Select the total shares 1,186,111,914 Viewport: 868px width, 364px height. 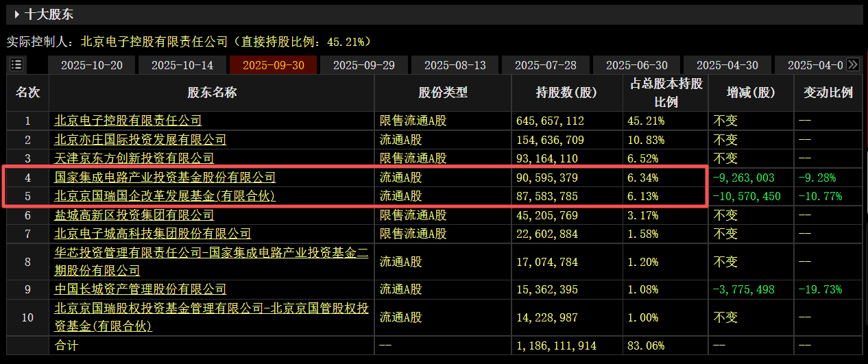pos(556,346)
